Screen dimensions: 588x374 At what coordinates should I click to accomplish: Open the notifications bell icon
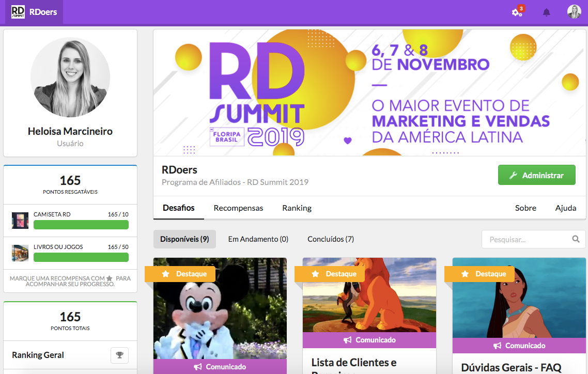(x=546, y=12)
